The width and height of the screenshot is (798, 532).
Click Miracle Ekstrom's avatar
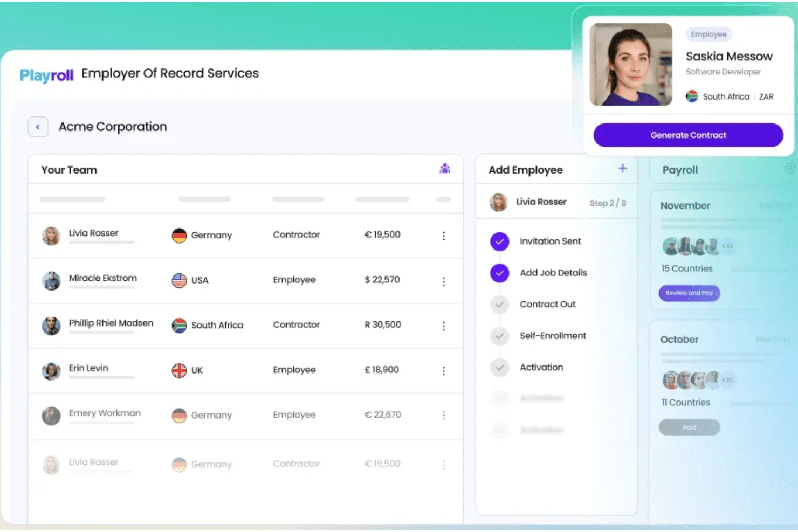[x=51, y=281]
